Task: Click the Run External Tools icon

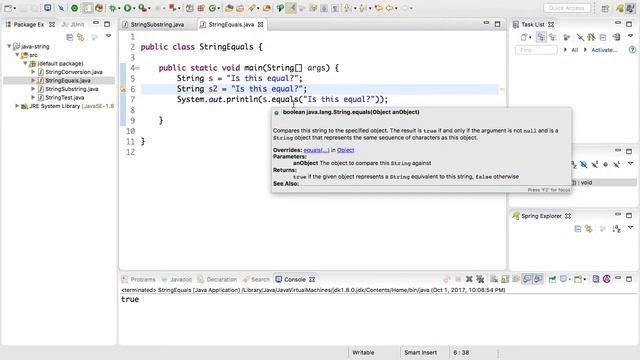Action: [142, 8]
